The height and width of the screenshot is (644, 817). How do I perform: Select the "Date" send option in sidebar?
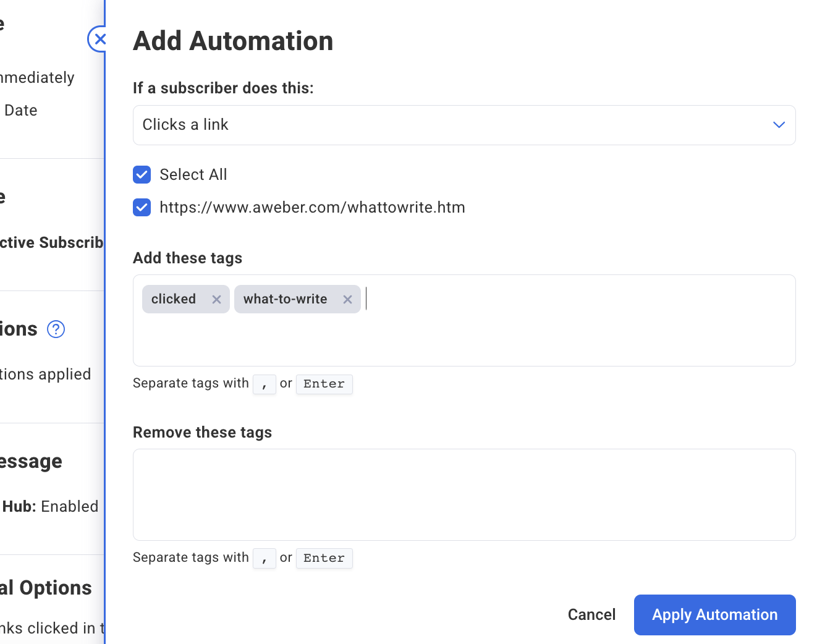pos(20,110)
